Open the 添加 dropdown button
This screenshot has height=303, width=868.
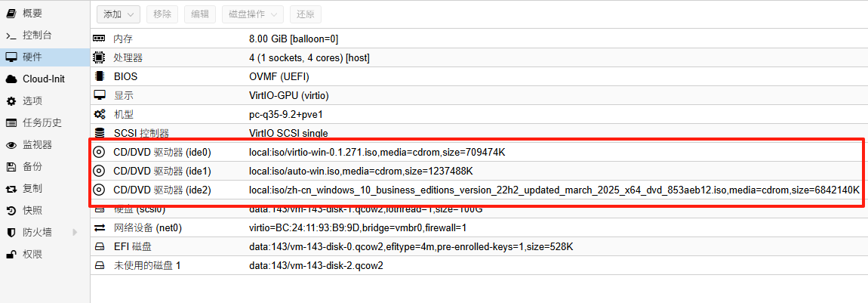119,14
